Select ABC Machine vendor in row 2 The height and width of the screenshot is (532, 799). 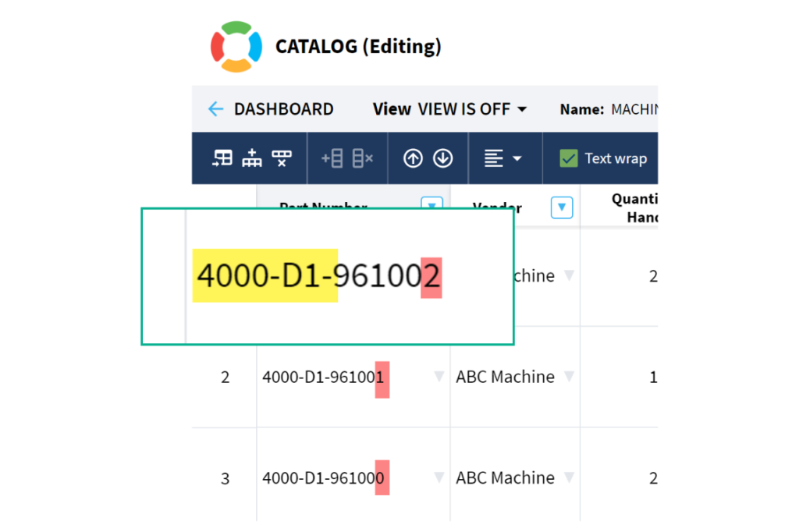click(x=505, y=377)
